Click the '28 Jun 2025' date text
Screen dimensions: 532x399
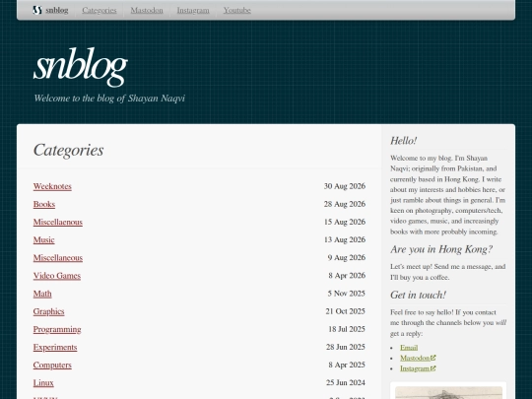click(346, 347)
